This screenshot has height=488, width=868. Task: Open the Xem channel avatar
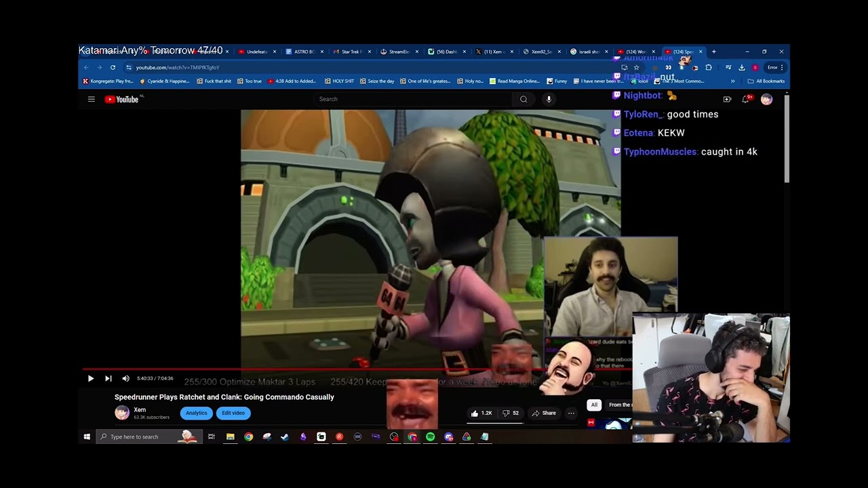point(122,413)
